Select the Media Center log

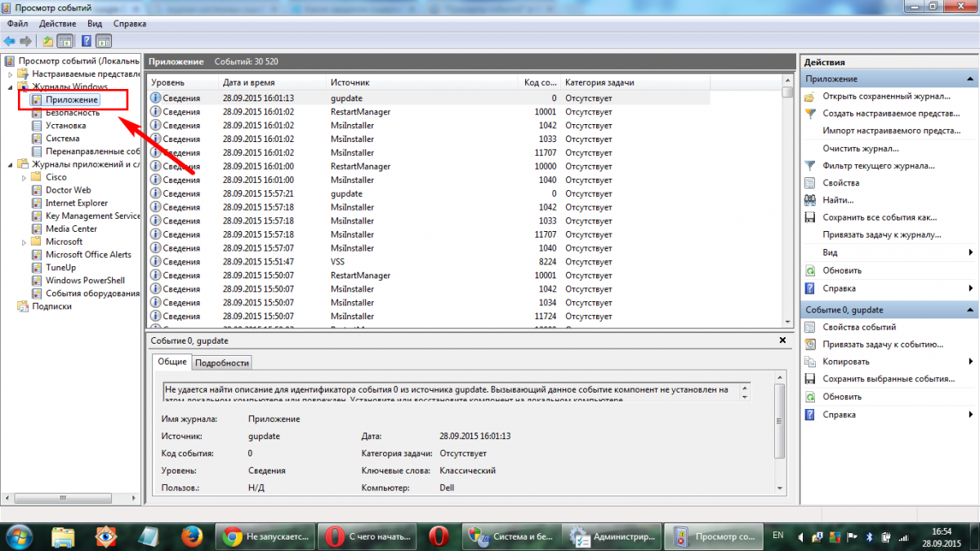71,229
